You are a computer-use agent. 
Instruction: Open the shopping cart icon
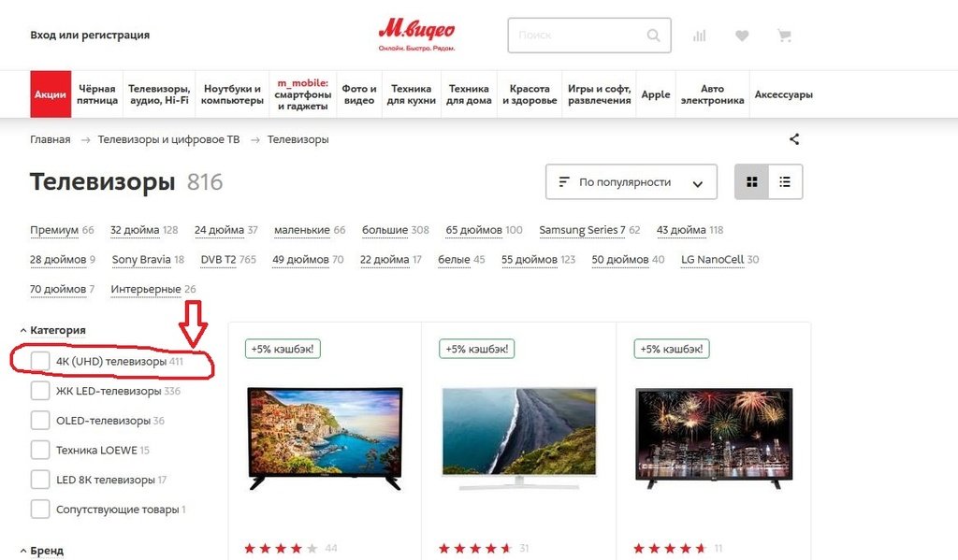pyautogui.click(x=785, y=36)
